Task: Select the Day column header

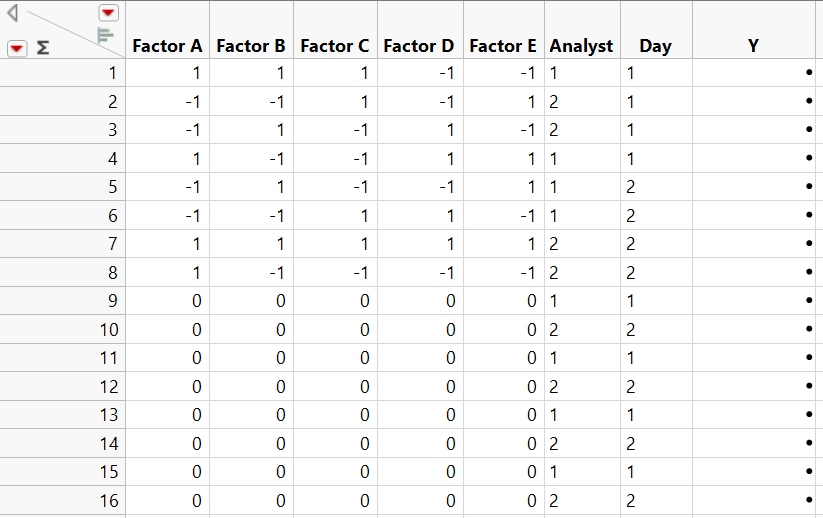Action: (656, 46)
